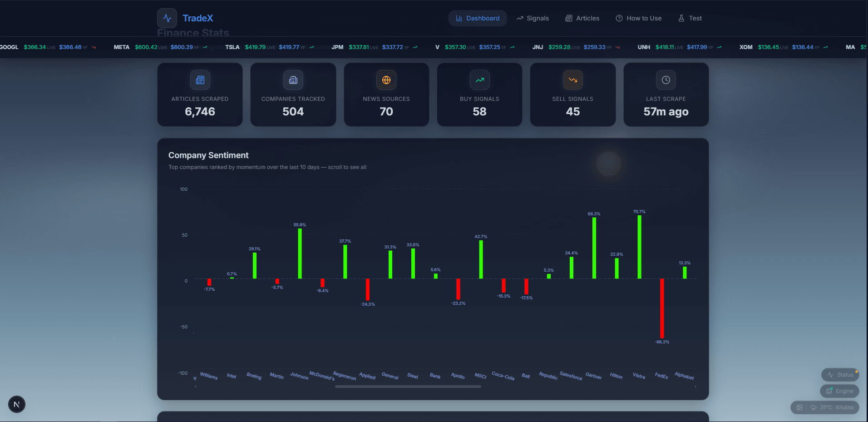This screenshot has width=868, height=422.
Task: Click the Companies Tracked building icon
Action: 293,80
